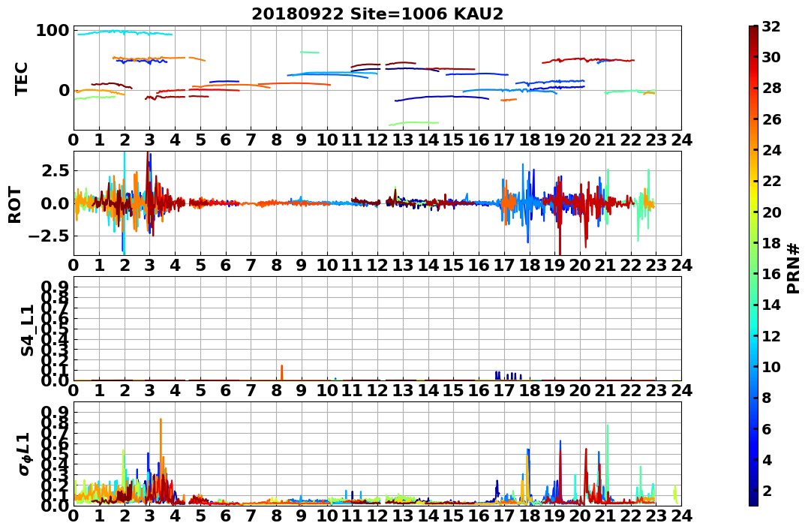Click colorbar tick label '8'
The image size is (808, 532).
pyautogui.click(x=767, y=398)
